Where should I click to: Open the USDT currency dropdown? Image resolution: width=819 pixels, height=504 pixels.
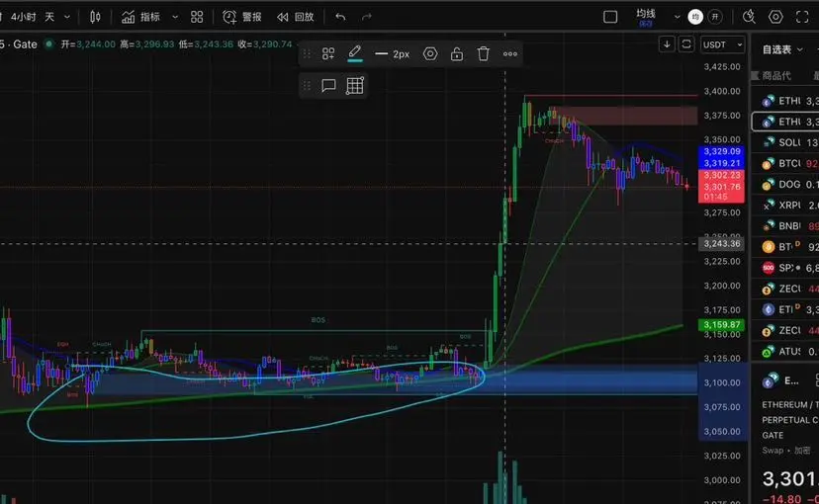[x=722, y=44]
